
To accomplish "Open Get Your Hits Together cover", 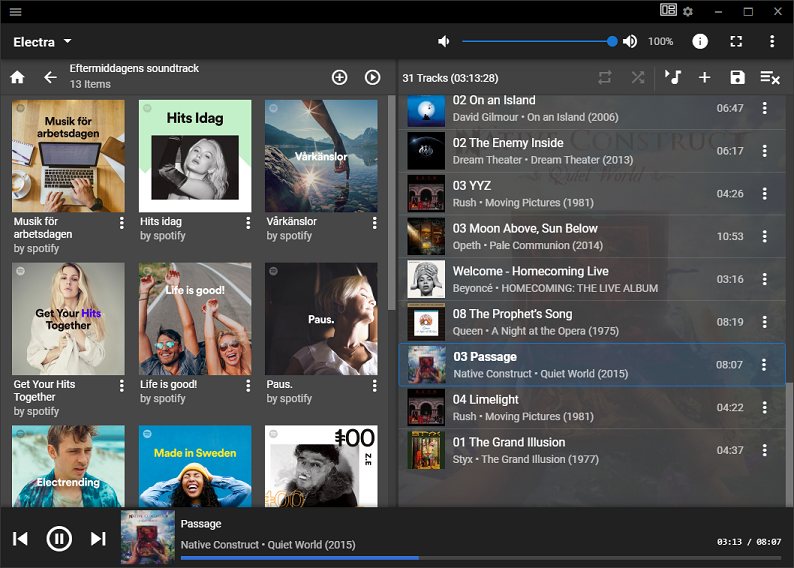I will [x=68, y=319].
